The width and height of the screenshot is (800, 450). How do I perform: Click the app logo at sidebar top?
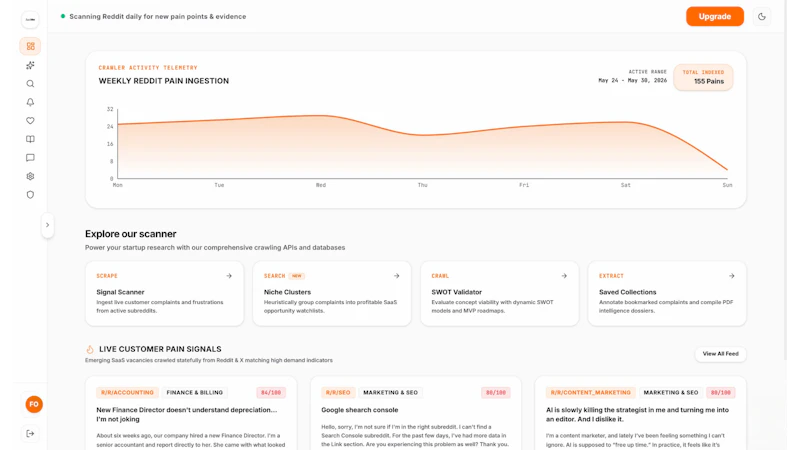click(30, 19)
